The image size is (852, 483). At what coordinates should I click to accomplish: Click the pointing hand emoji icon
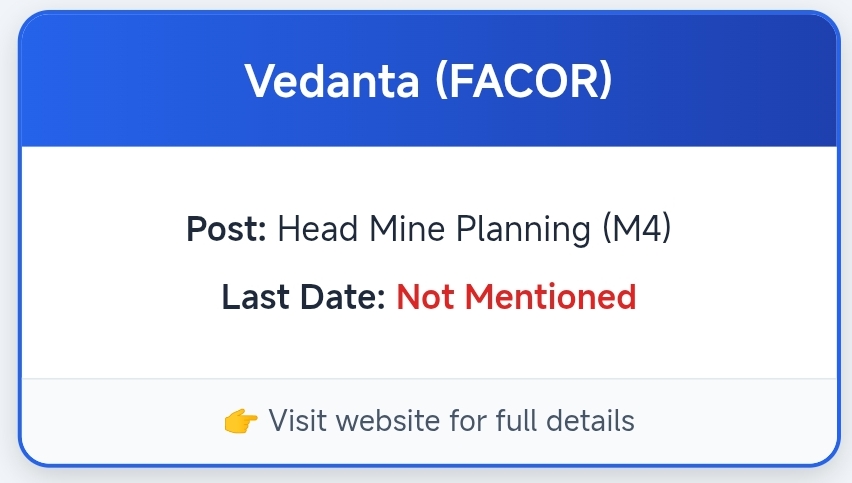tap(241, 421)
